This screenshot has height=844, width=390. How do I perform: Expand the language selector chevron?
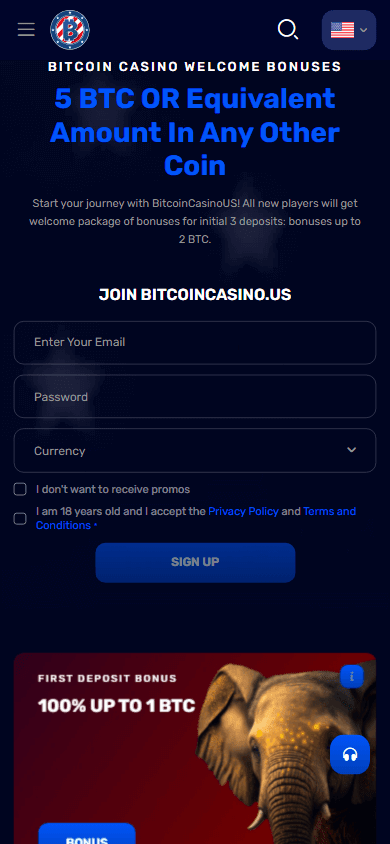click(364, 30)
